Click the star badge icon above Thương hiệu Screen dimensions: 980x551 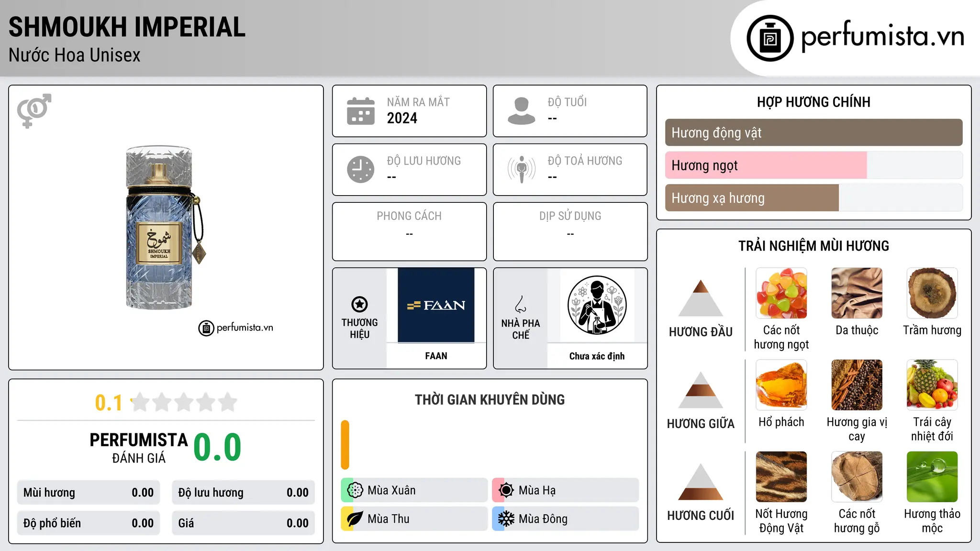[x=359, y=304]
